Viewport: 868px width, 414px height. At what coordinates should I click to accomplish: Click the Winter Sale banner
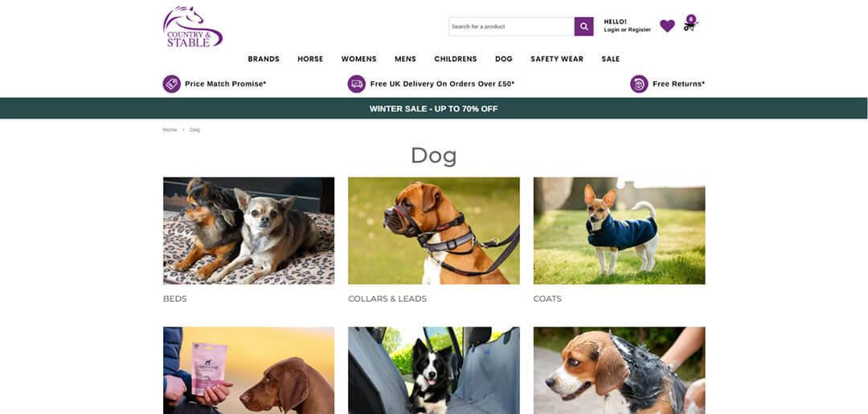coord(434,109)
